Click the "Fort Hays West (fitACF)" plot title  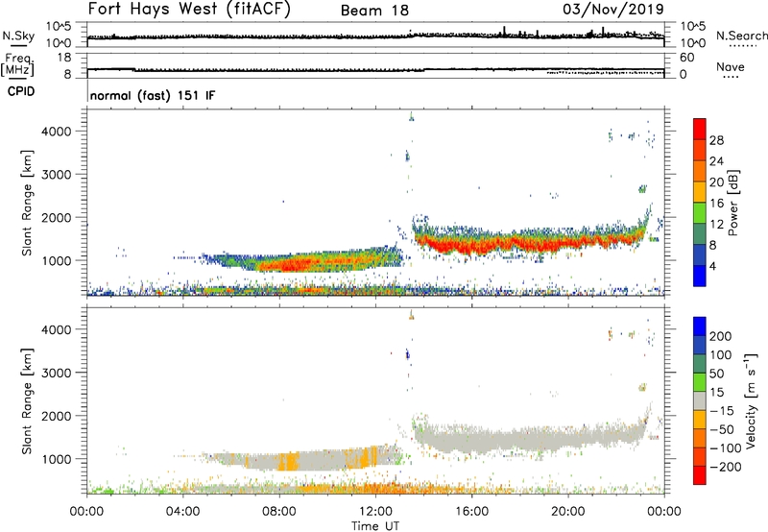pyautogui.click(x=189, y=10)
